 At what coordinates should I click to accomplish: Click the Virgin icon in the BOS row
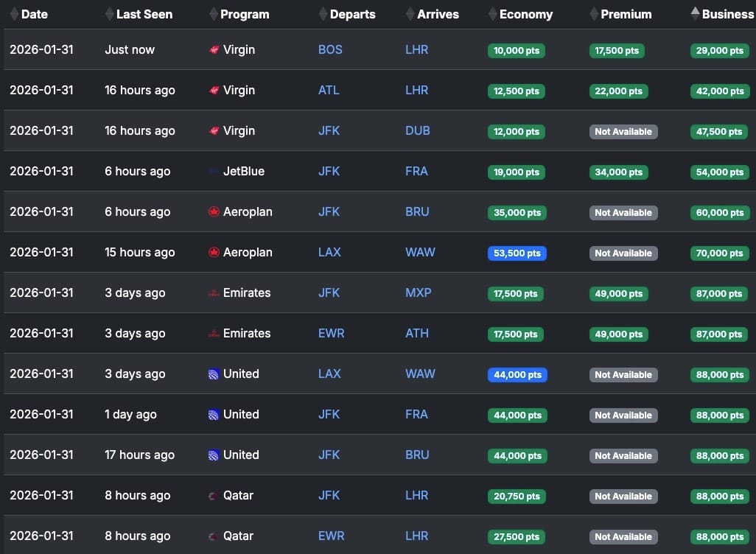pos(214,49)
